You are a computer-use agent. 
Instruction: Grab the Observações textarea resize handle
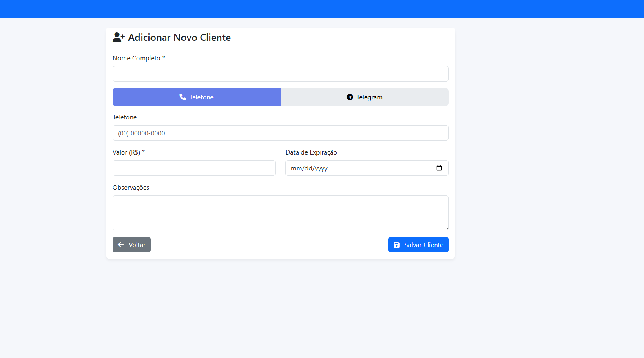(446, 228)
